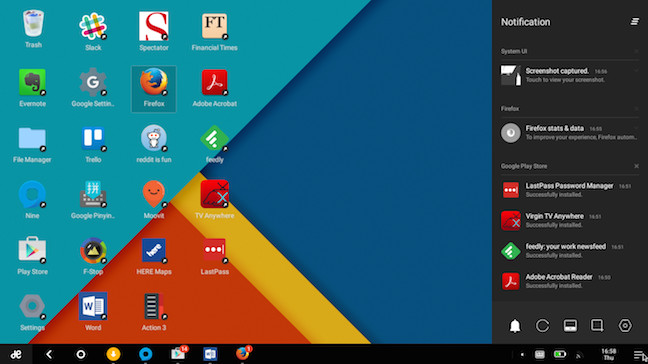Toggle the notification bell in panel footer
The width and height of the screenshot is (648, 364).
515,326
